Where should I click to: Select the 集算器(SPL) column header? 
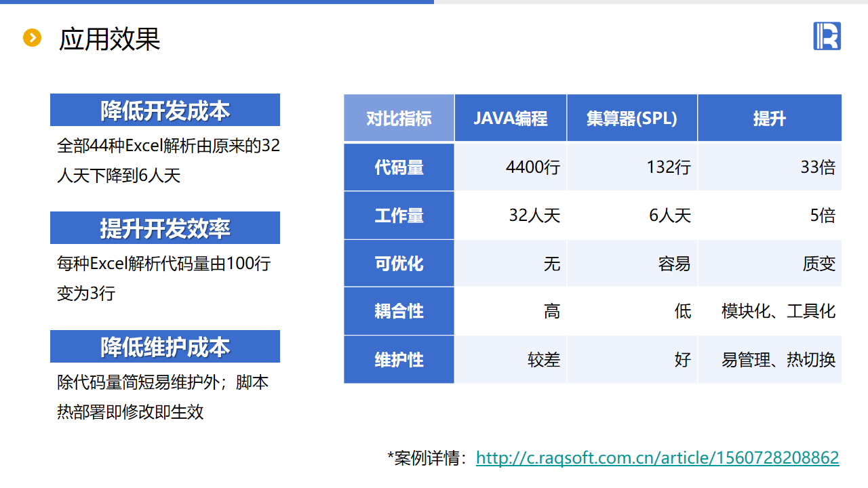[x=631, y=118]
